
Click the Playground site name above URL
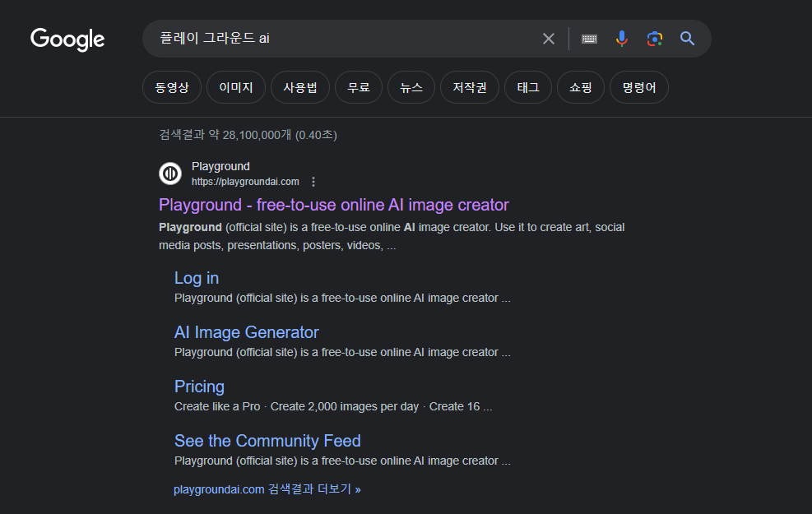pyautogui.click(x=220, y=166)
